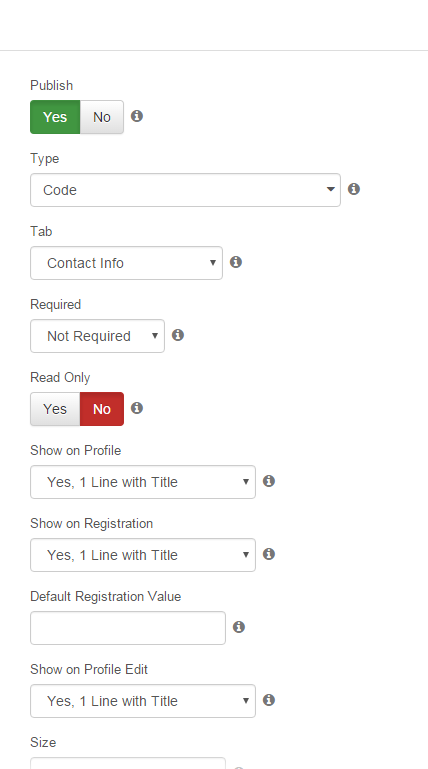Open the Required dropdown showing Not Required
The image size is (428, 769).
[x=98, y=336]
